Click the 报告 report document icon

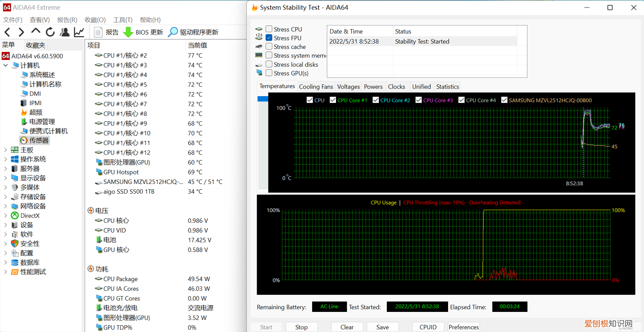point(98,32)
